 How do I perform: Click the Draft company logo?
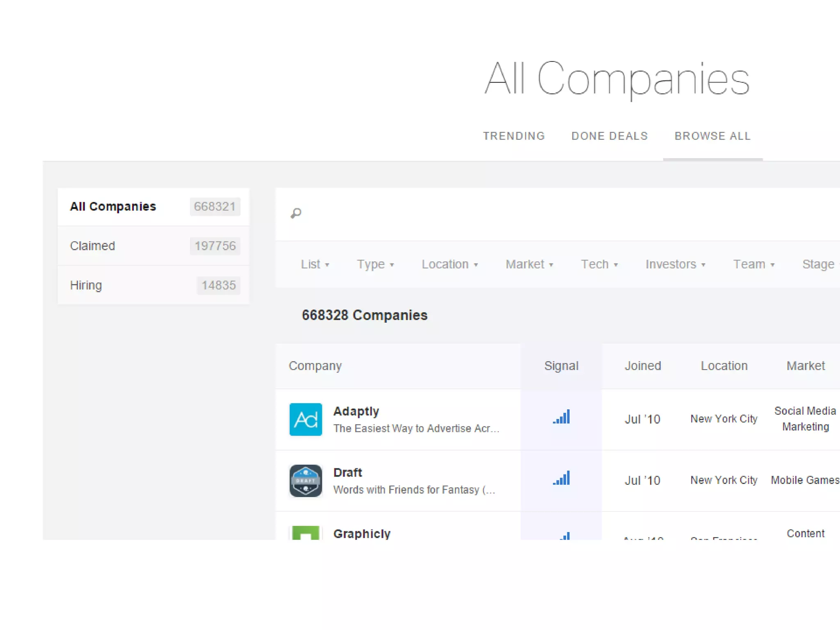(306, 480)
